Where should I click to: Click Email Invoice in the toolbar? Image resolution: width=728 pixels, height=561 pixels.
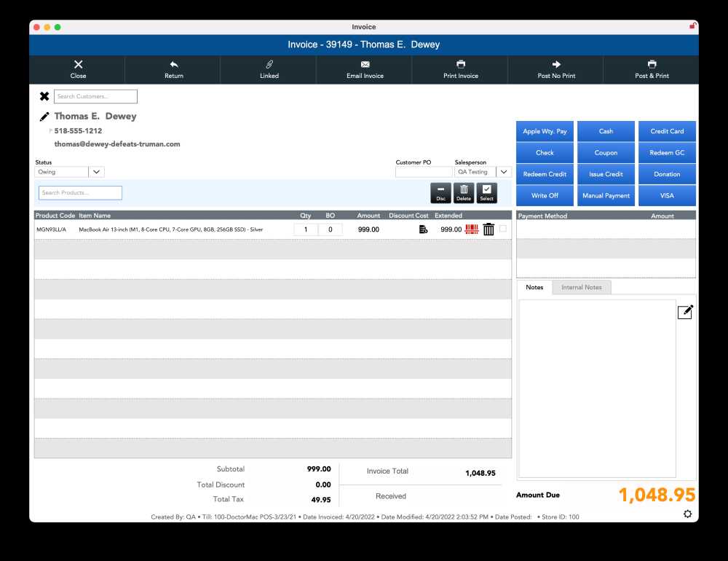coord(365,70)
